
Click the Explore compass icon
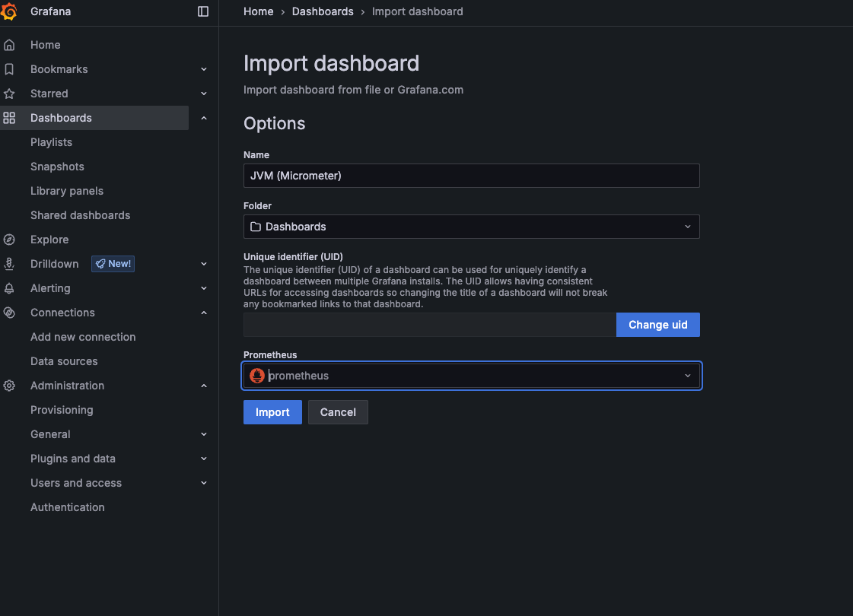[x=9, y=240]
